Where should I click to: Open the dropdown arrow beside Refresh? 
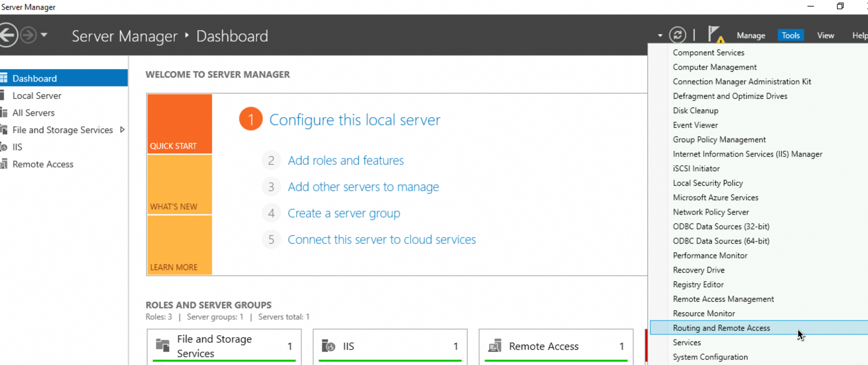660,35
